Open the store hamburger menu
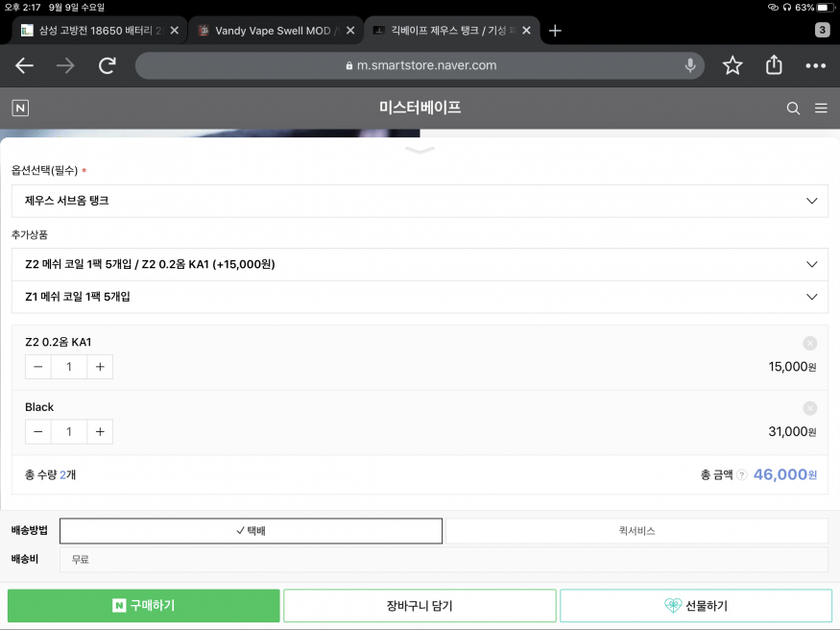The height and width of the screenshot is (630, 840). 821,109
